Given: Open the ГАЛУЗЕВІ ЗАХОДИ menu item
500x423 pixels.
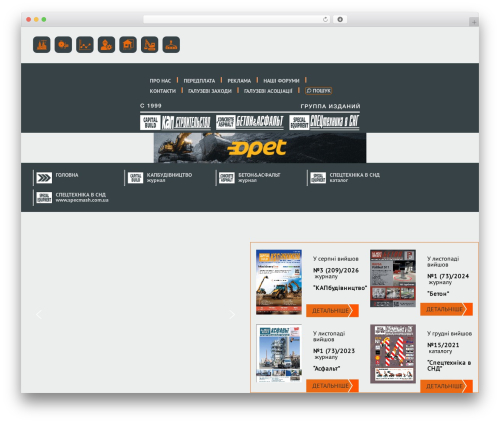Looking at the screenshot, I should point(210,91).
